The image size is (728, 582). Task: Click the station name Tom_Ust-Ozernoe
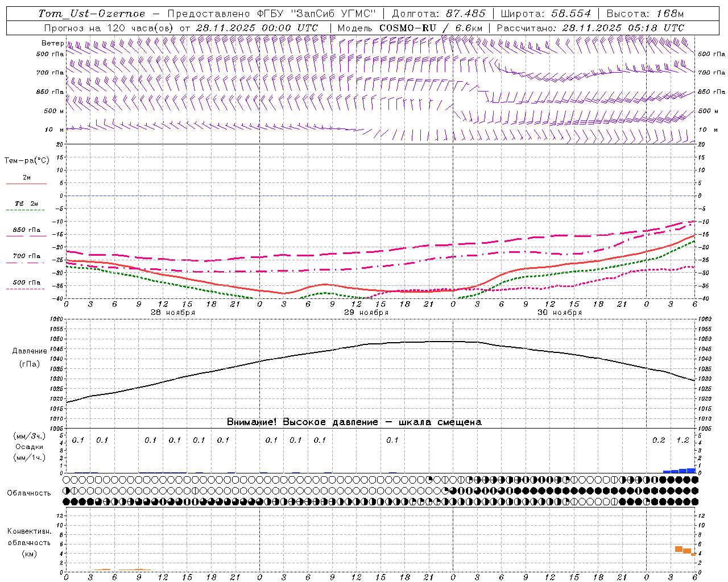pos(92,14)
